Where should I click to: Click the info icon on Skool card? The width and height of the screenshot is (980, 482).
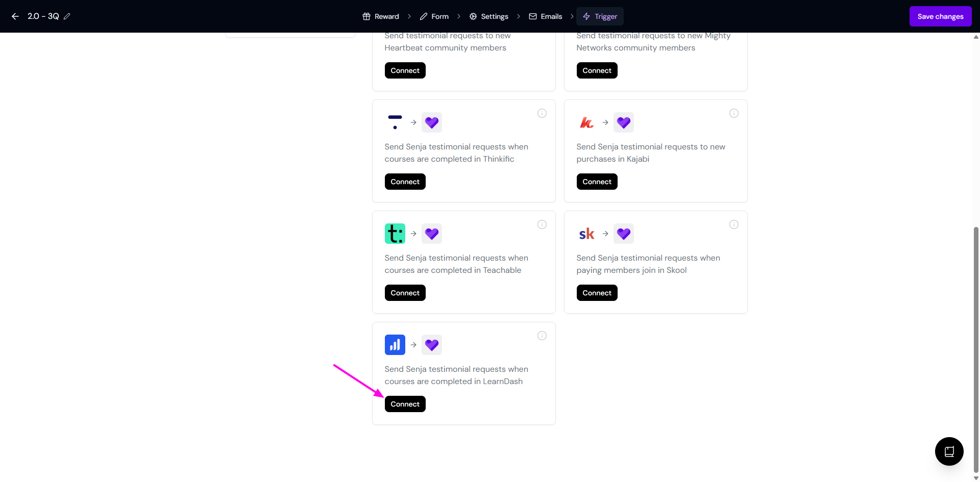coord(734,224)
